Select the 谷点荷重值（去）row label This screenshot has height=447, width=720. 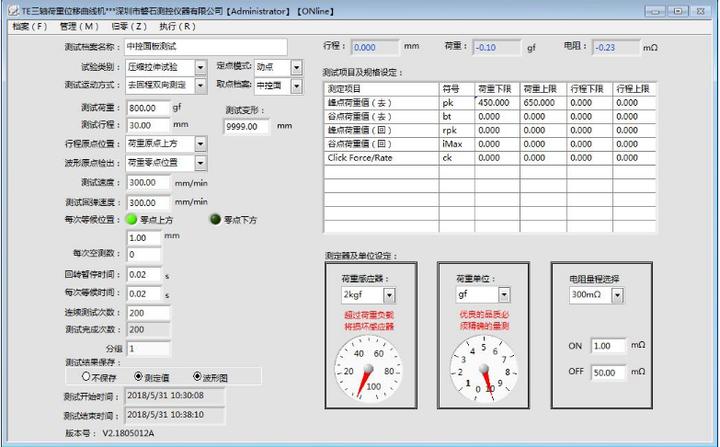click(x=382, y=117)
